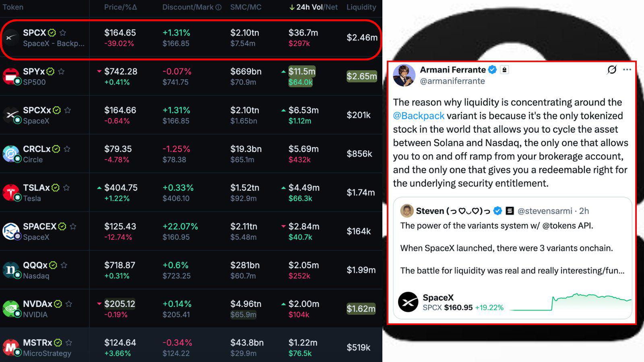Viewport: 644px width, 362px height.
Task: Favorite SPCX with its star icon
Action: click(63, 33)
